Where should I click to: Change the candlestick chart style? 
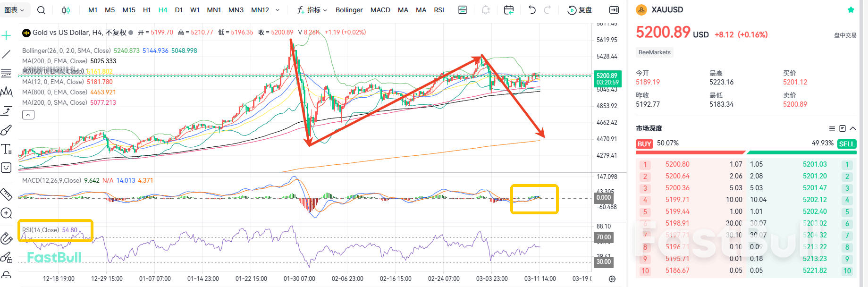point(66,10)
